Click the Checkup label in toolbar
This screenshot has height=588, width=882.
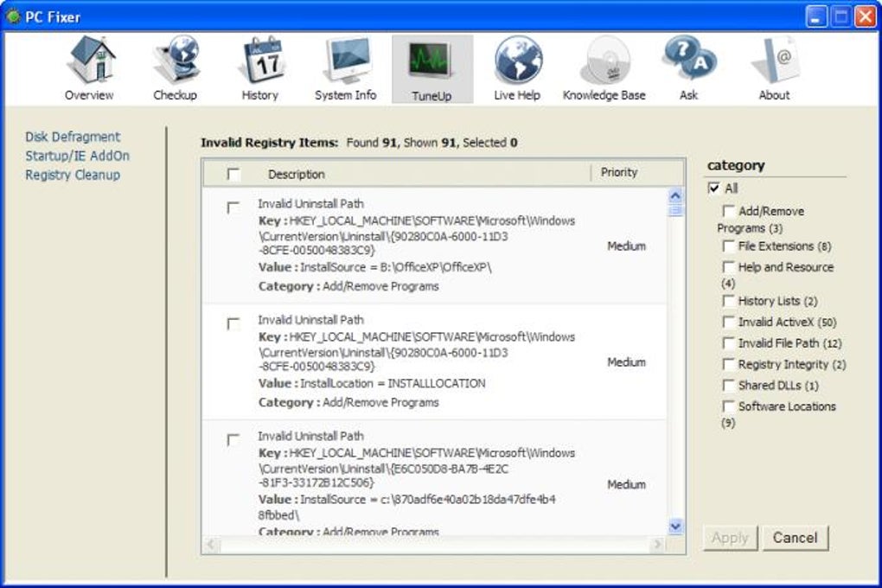tap(175, 95)
